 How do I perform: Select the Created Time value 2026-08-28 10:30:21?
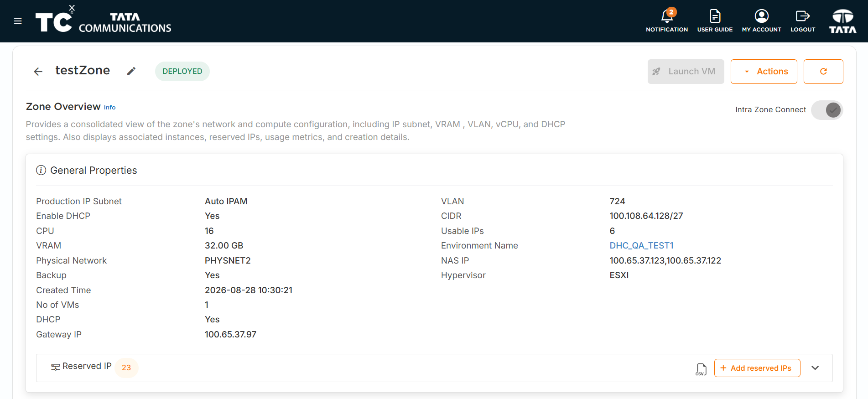249,290
